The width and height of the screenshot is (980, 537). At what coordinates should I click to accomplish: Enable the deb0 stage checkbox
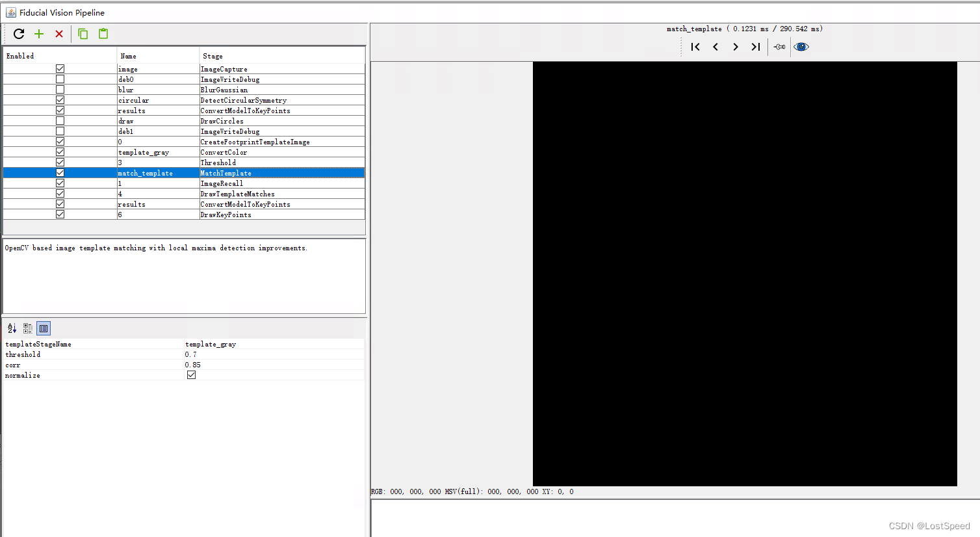[60, 79]
